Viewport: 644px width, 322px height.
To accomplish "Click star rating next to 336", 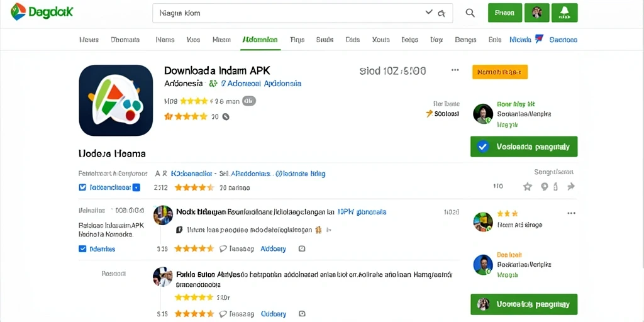I will pos(194,248).
